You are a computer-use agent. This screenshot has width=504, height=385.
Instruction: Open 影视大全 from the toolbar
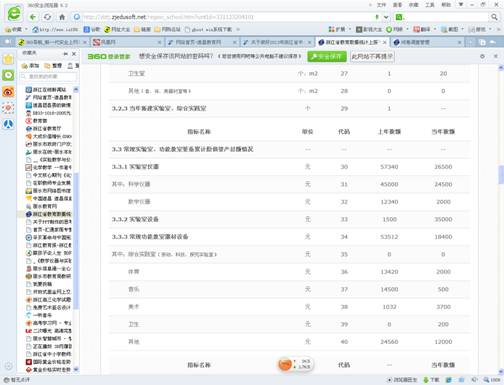coord(369,29)
